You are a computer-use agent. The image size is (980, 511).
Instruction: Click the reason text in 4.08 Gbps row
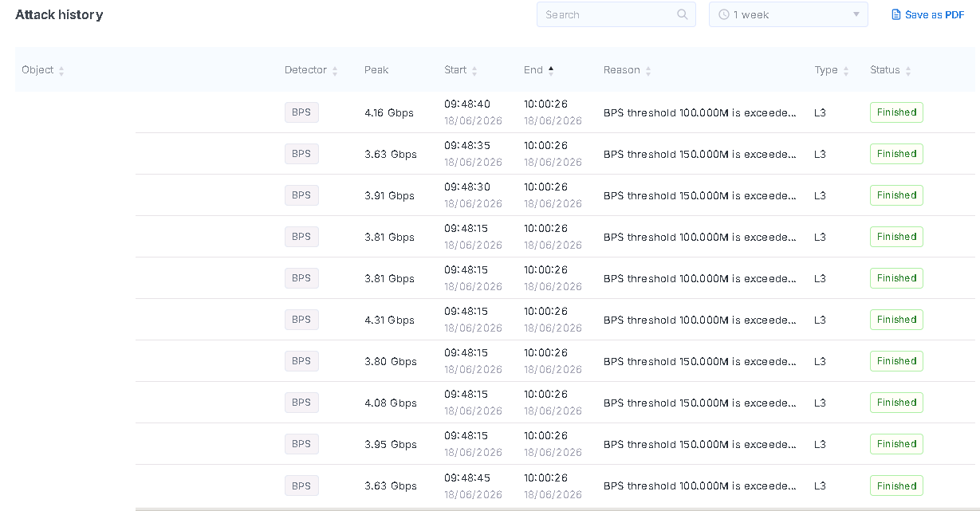(700, 403)
